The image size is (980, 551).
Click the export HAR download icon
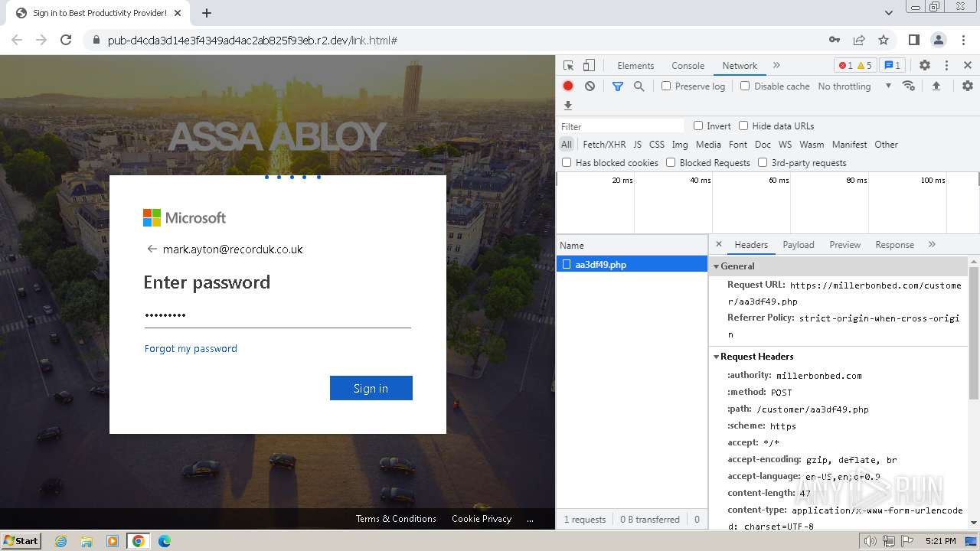pyautogui.click(x=568, y=106)
